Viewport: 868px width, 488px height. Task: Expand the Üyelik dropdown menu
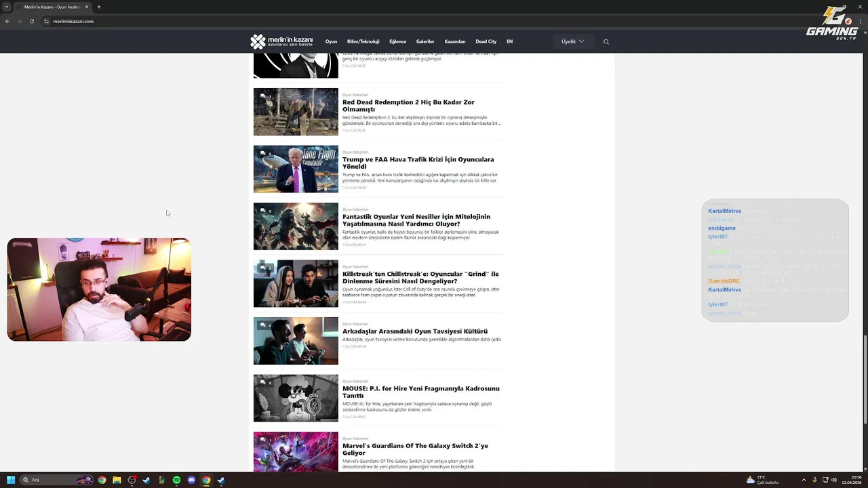click(572, 41)
